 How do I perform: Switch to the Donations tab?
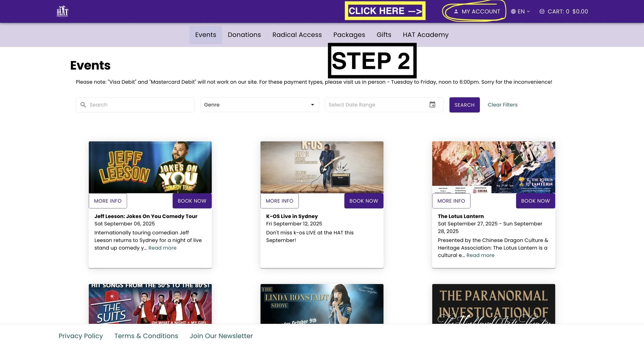coord(244,35)
